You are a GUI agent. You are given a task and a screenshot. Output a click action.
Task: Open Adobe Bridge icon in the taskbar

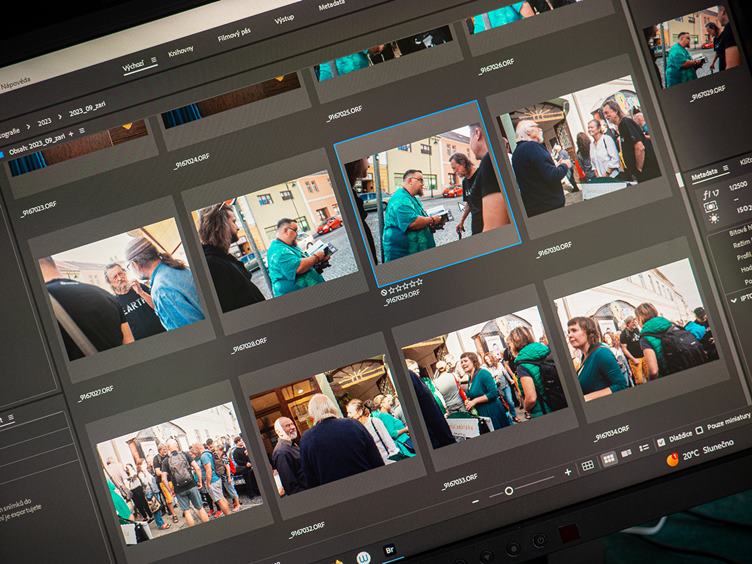pos(389,551)
